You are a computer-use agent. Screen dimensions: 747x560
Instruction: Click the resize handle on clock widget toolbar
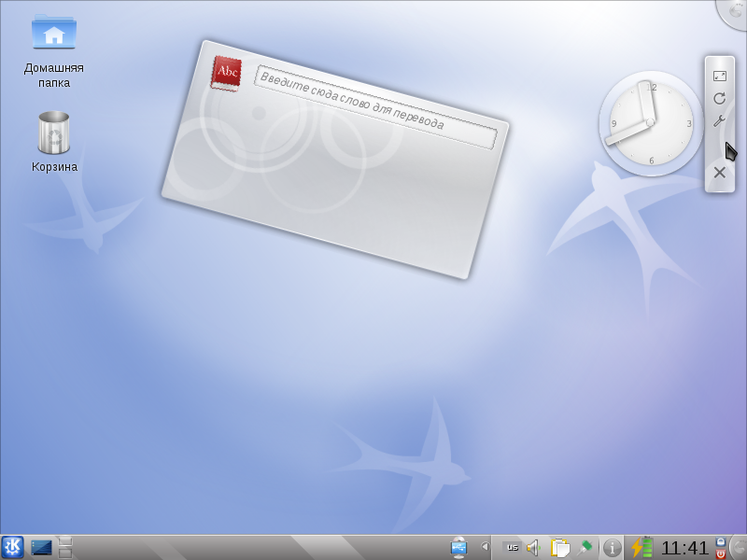[719, 77]
